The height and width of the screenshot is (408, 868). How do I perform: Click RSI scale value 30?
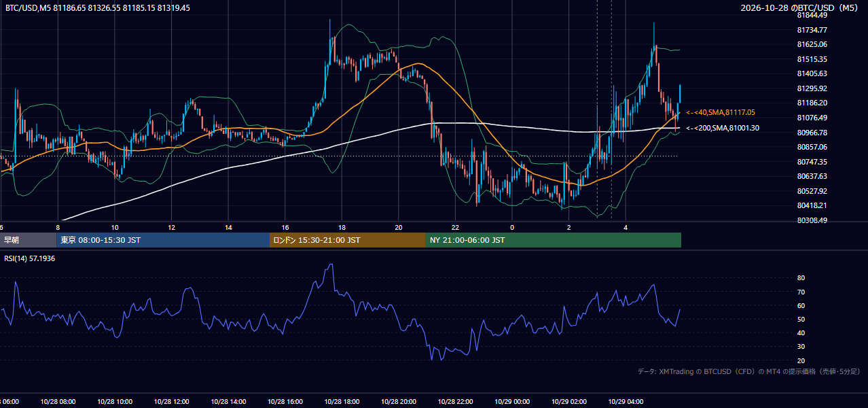point(801,347)
